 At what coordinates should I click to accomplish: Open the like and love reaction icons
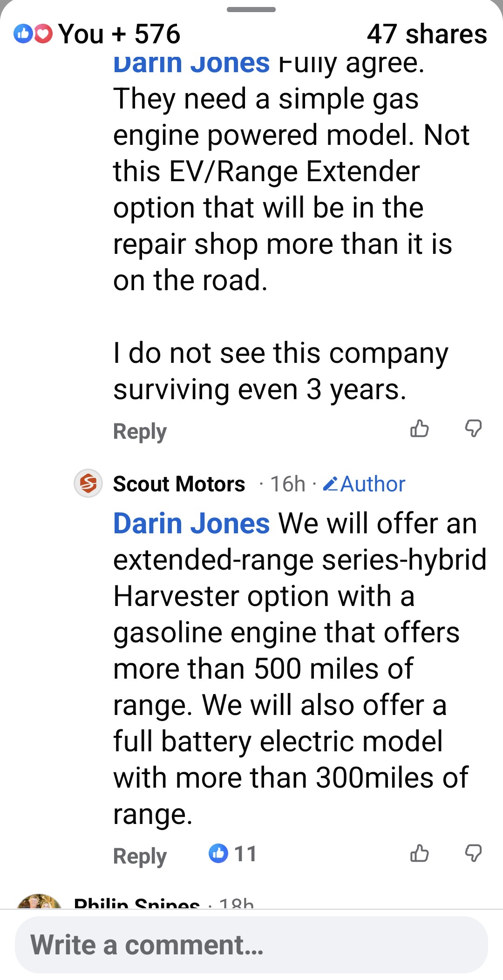click(x=33, y=34)
